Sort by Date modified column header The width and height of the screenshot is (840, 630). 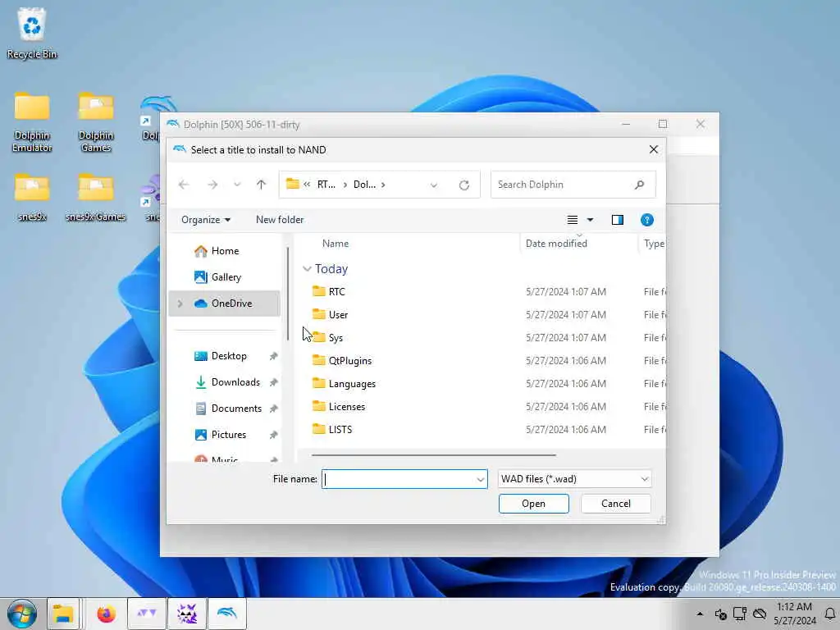click(x=556, y=243)
